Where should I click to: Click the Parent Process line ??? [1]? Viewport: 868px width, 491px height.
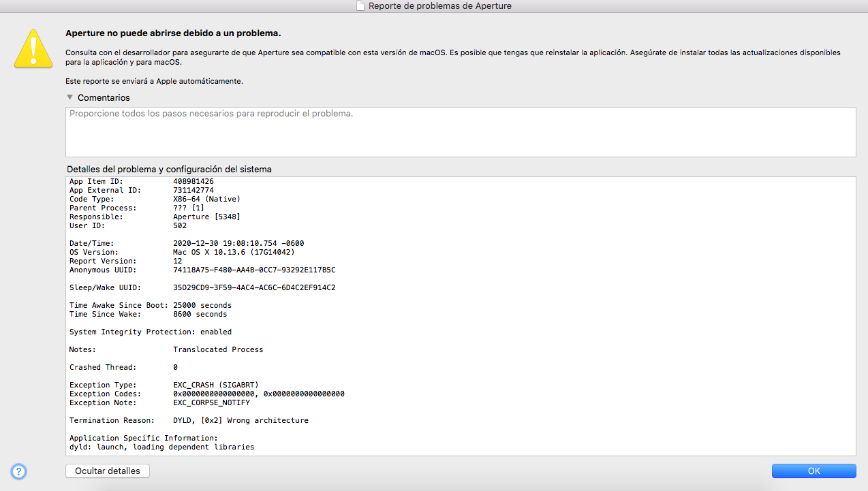click(137, 208)
